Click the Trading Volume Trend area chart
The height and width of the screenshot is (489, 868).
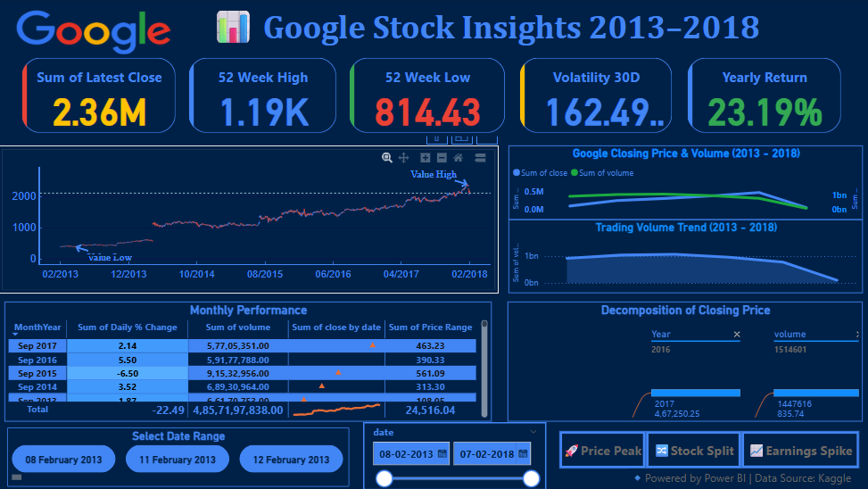point(702,268)
